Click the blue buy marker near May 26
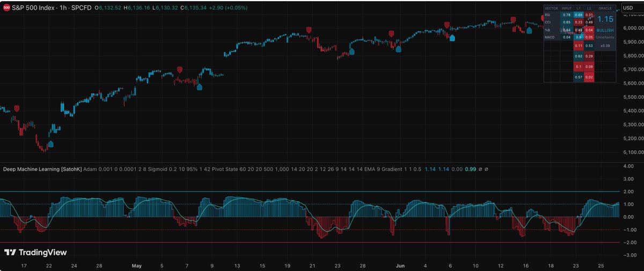This screenshot has height=271, width=644. pos(352,51)
